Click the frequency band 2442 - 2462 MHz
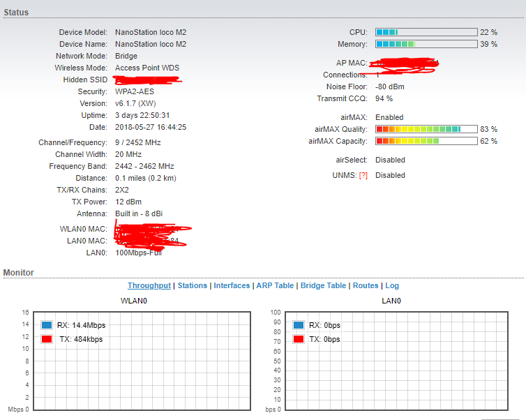This screenshot has width=526, height=420. 144,166
